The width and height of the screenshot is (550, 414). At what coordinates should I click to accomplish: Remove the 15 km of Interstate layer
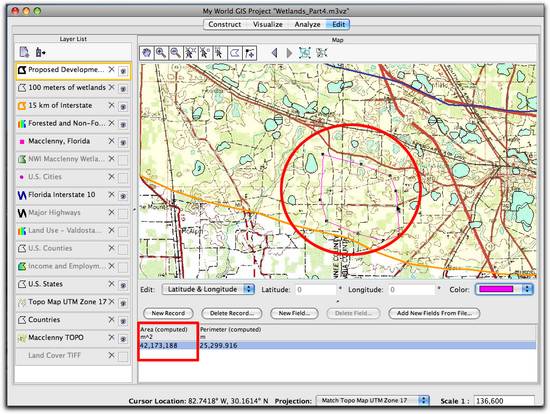pos(112,105)
